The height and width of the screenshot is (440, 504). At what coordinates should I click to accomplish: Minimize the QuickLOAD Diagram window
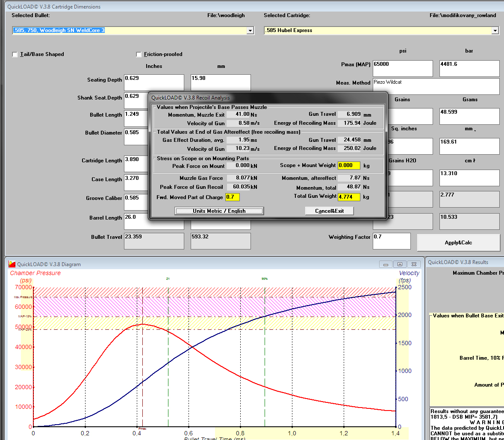[x=386, y=264]
